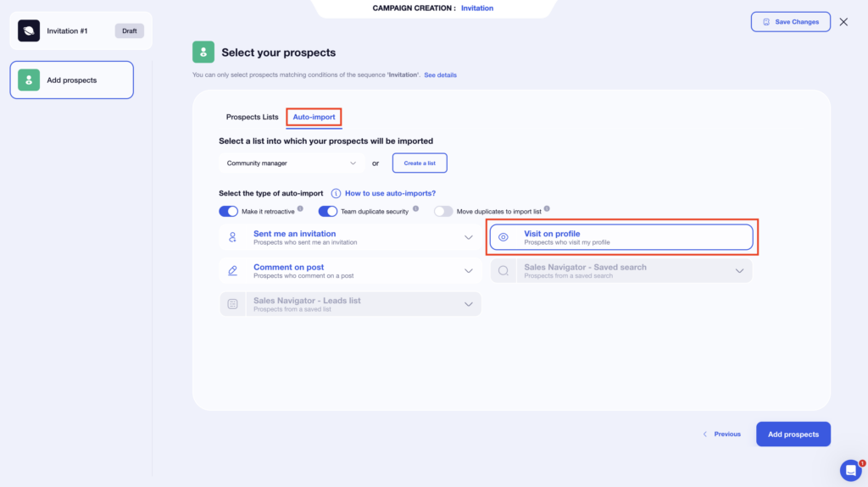Image resolution: width=868 pixels, height=487 pixels.
Task: Select the Auto-import tab
Action: (x=314, y=117)
